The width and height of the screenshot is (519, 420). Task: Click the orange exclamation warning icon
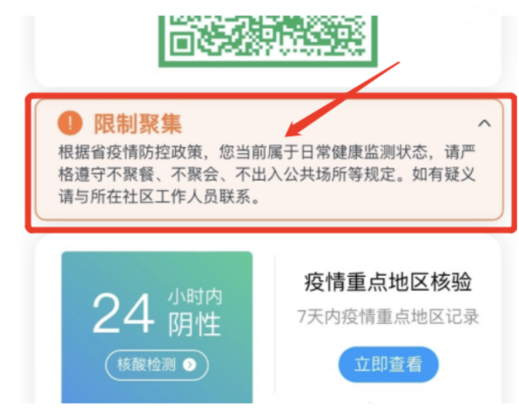pos(69,123)
